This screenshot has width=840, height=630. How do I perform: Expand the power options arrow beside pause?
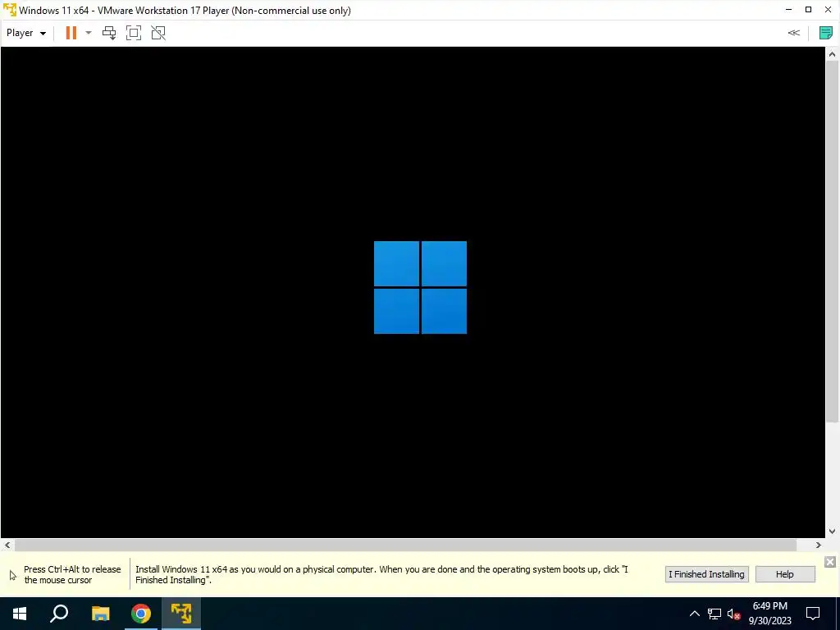pyautogui.click(x=89, y=33)
